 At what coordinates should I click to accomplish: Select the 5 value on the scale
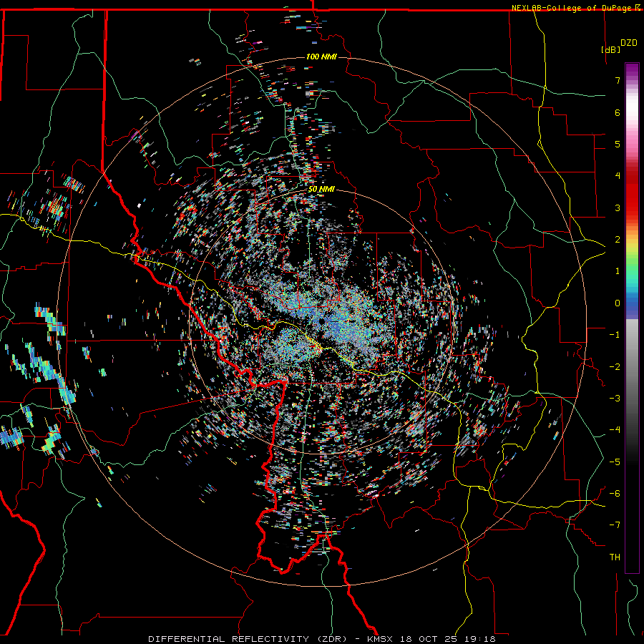point(618,144)
